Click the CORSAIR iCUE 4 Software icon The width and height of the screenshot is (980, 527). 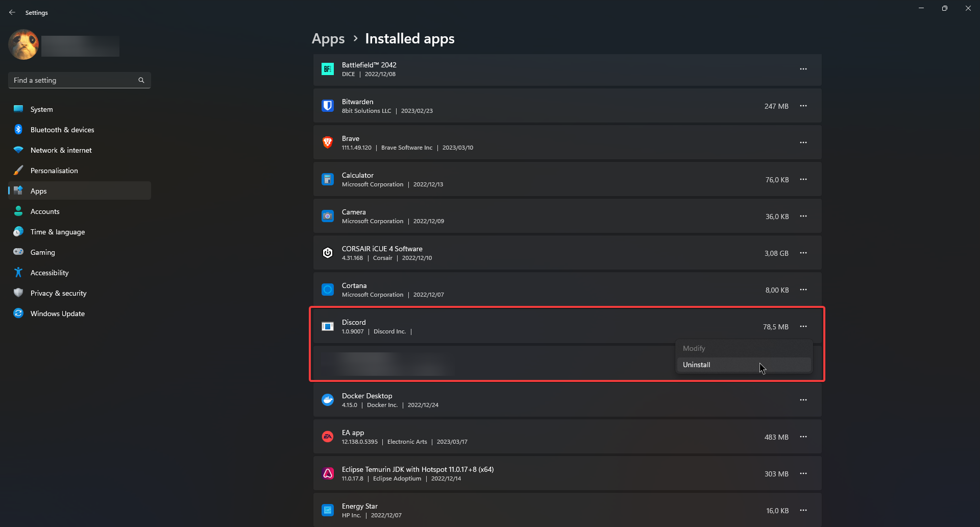[x=327, y=253]
